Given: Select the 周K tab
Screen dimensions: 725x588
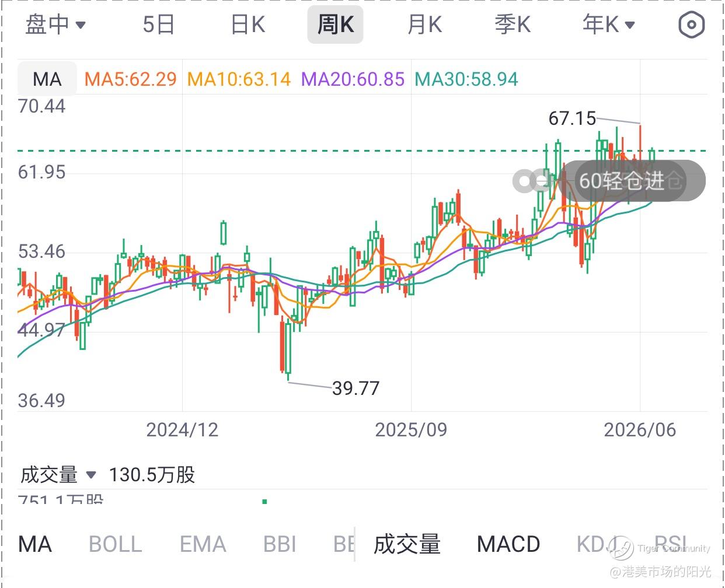Looking at the screenshot, I should tap(335, 24).
